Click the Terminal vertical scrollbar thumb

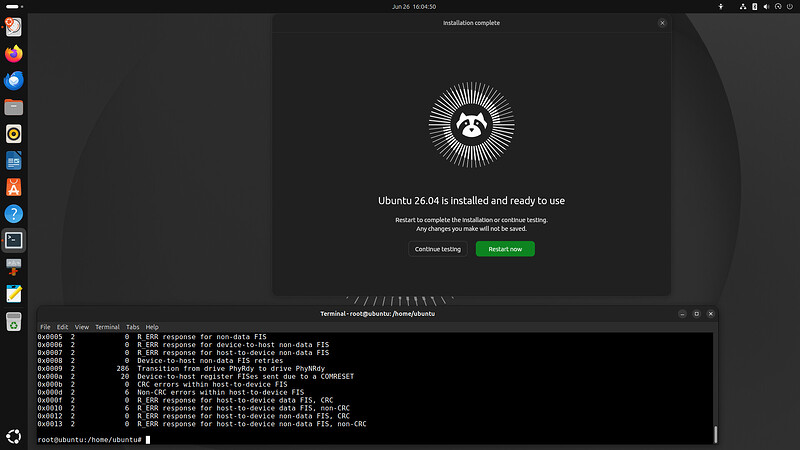[715, 434]
